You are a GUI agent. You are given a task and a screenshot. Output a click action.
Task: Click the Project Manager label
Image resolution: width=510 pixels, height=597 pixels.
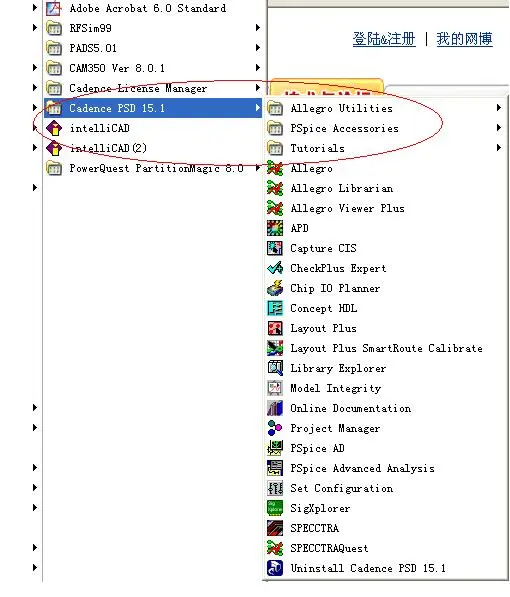335,428
